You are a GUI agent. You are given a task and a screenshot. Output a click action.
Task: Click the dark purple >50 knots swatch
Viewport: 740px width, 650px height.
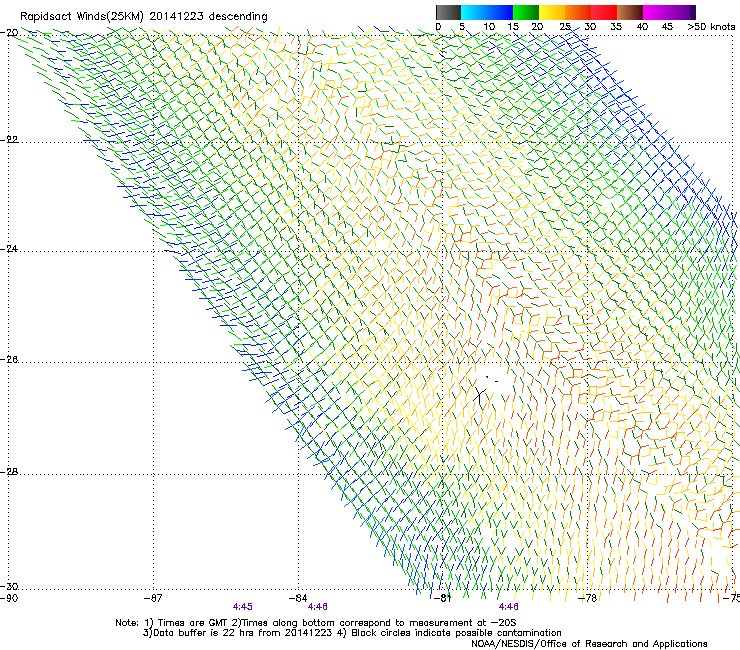pyautogui.click(x=693, y=12)
